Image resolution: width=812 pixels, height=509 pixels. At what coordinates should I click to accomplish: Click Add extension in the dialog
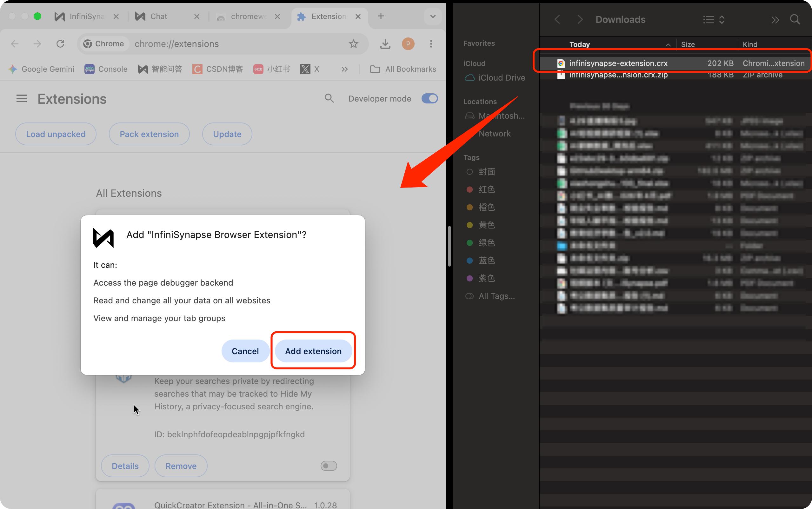tap(313, 351)
